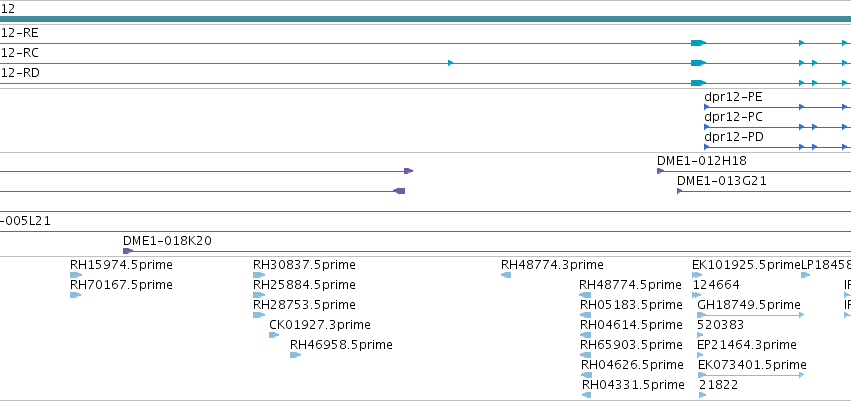Viewport: 851px width, 401px height.
Task: Select the RH70167.5prime arrow marker
Action: (75, 295)
